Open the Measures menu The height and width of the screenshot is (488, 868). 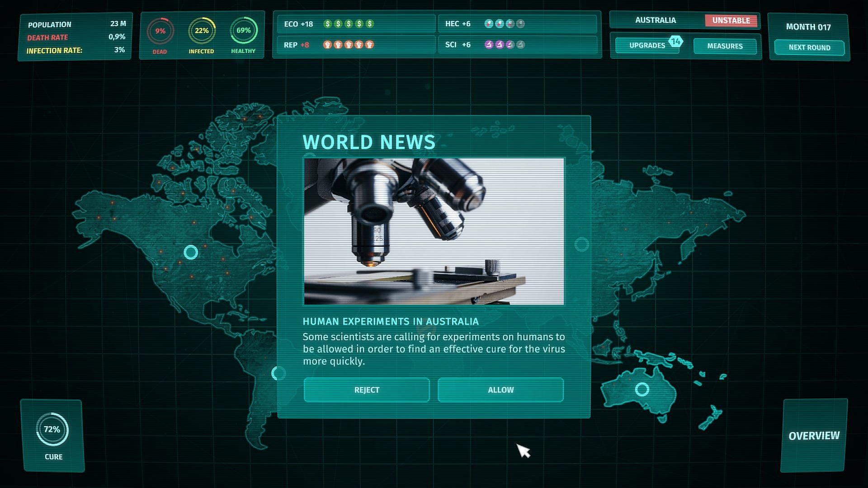(725, 46)
